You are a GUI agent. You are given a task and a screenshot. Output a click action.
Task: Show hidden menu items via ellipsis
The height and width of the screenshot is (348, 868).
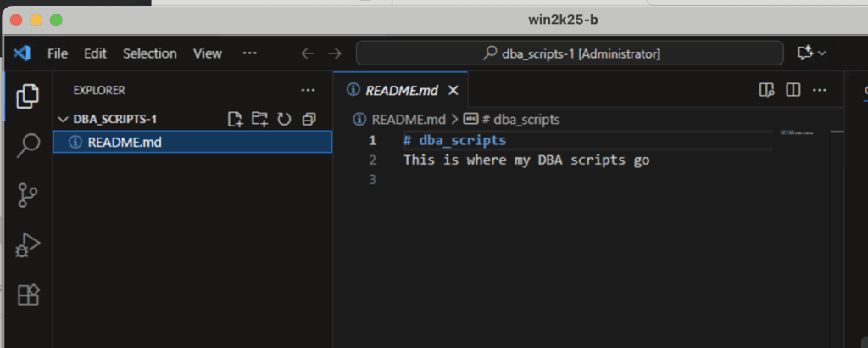tap(249, 53)
